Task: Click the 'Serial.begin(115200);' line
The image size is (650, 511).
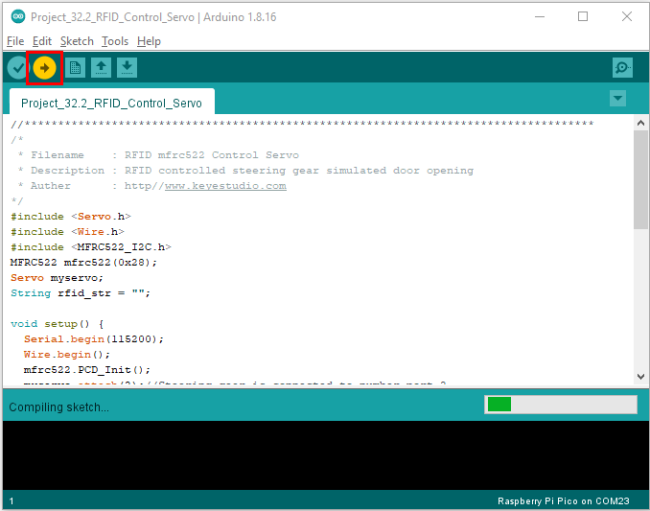Action: tap(94, 339)
